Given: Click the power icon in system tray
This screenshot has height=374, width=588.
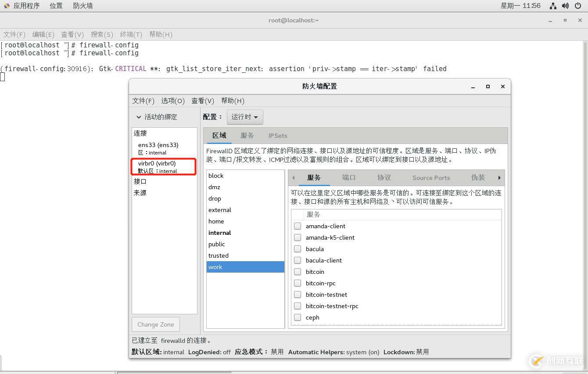Looking at the screenshot, I should [x=577, y=6].
